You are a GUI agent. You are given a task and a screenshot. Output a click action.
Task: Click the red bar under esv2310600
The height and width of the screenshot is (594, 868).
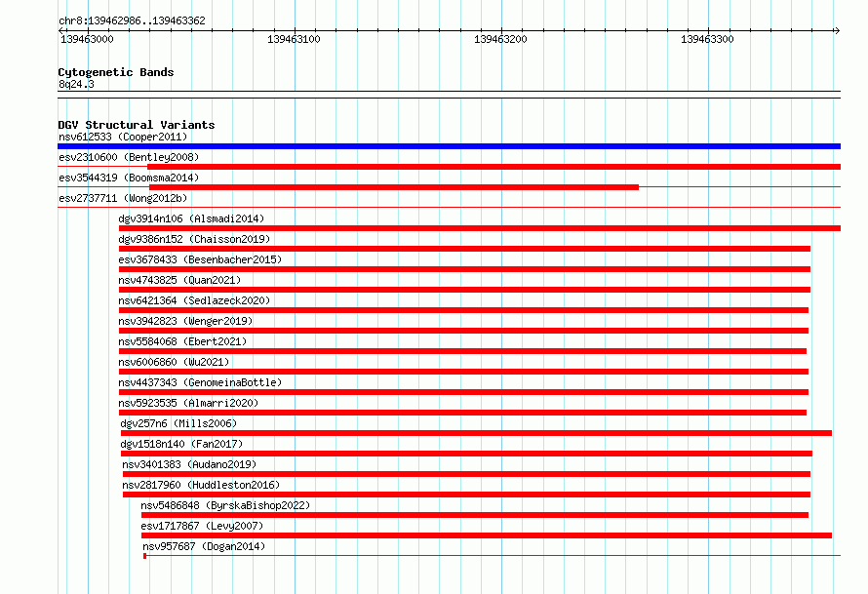pyautogui.click(x=493, y=167)
